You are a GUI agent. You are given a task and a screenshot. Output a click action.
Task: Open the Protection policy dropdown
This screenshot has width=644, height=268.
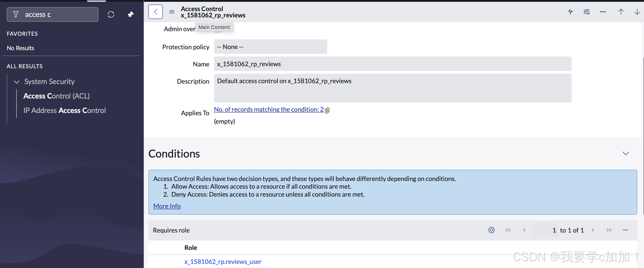pyautogui.click(x=270, y=47)
